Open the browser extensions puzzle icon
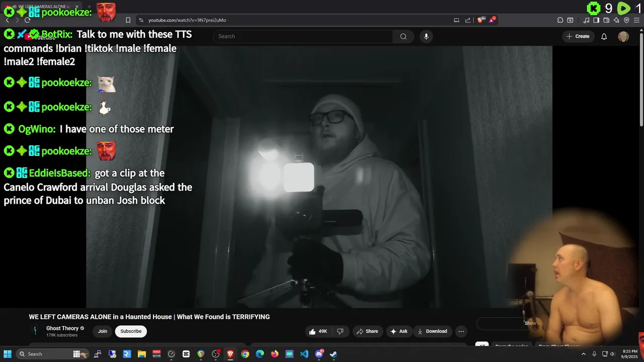 (560, 20)
